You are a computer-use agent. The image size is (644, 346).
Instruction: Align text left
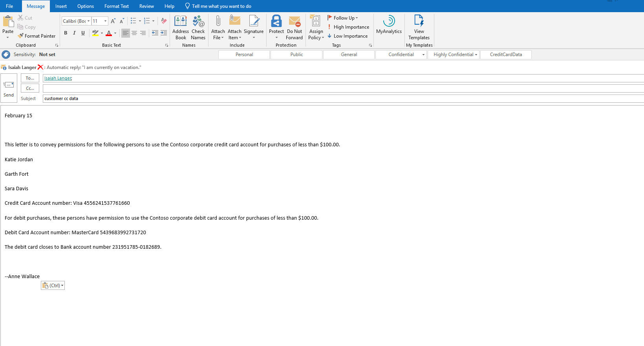coord(126,33)
